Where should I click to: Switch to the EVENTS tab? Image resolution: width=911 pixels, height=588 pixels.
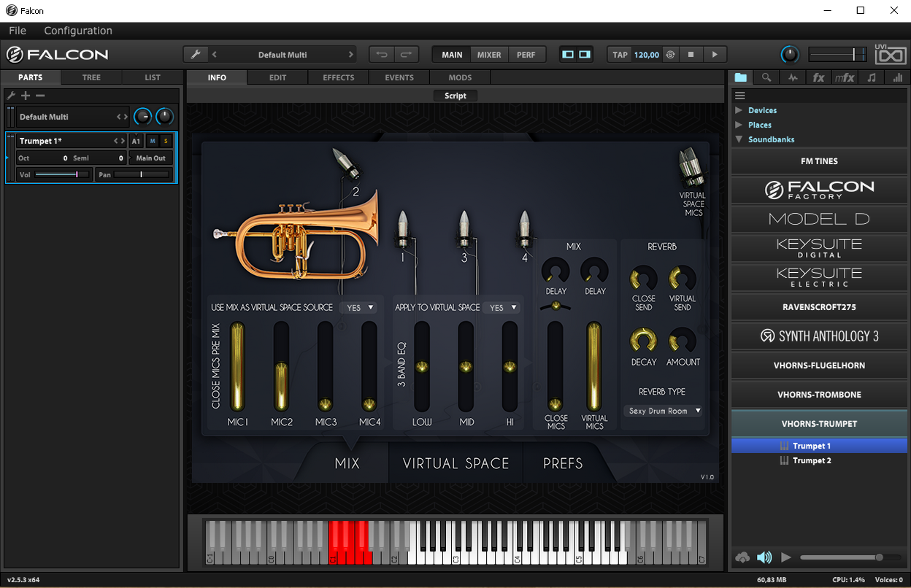coord(399,77)
